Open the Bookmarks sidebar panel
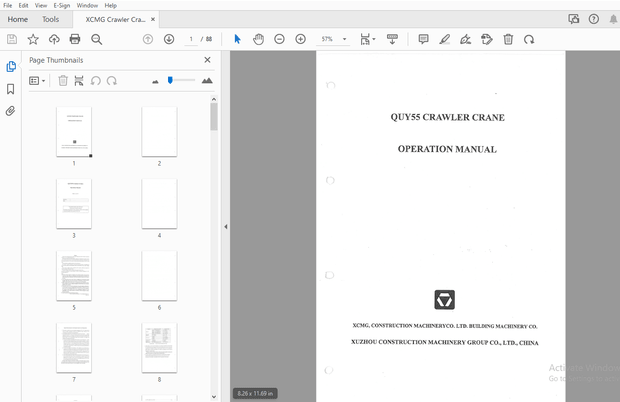 coord(11,89)
